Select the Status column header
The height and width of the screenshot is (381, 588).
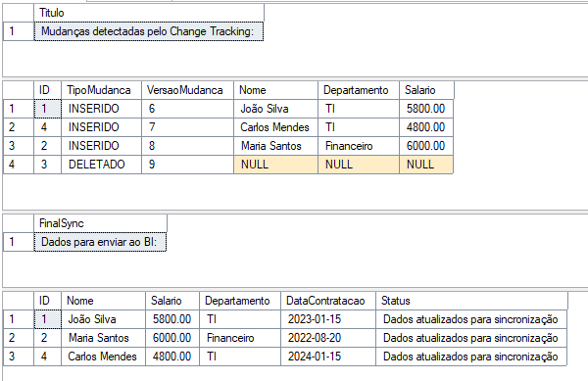coord(471,301)
